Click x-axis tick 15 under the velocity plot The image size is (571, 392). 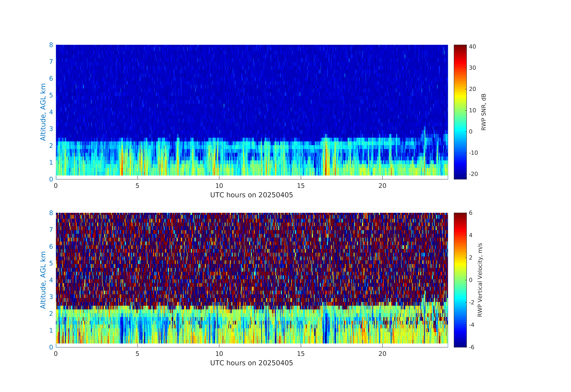(x=301, y=354)
